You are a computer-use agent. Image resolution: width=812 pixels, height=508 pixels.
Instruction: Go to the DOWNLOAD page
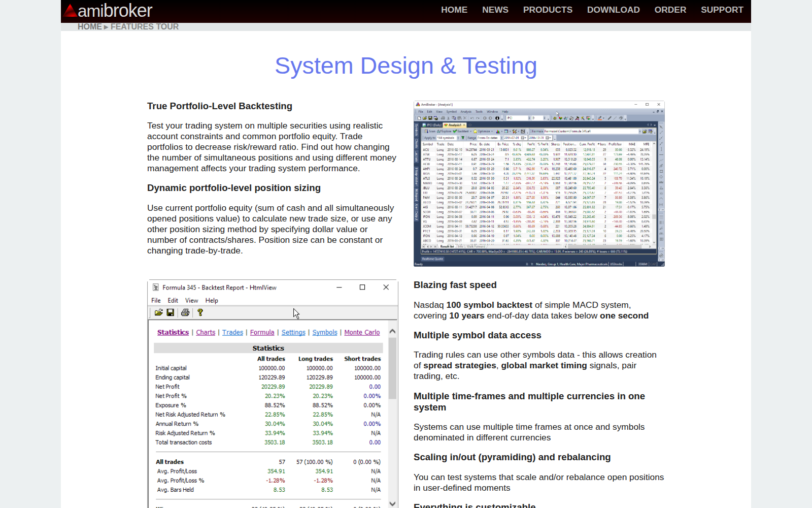(x=614, y=10)
